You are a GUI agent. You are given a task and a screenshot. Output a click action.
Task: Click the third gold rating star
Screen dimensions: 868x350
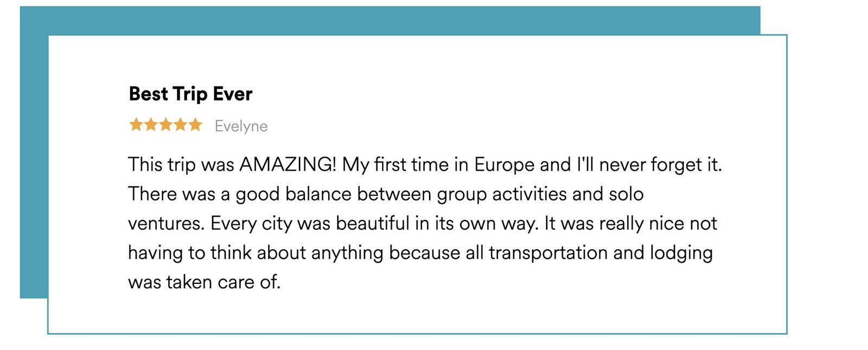165,125
